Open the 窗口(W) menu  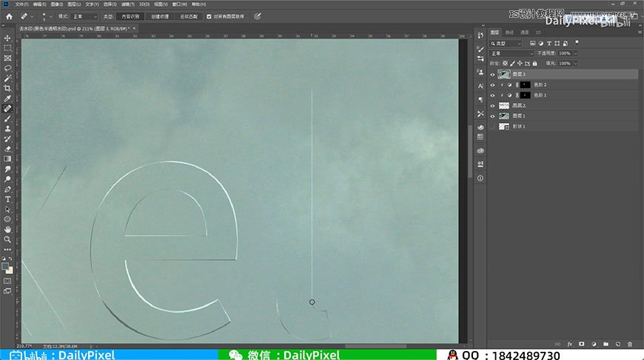[179, 4]
